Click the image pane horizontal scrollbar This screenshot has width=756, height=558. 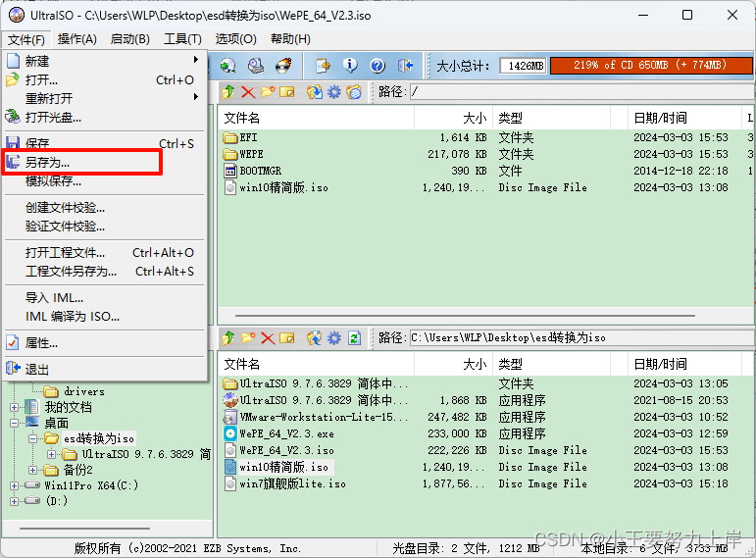tap(465, 316)
